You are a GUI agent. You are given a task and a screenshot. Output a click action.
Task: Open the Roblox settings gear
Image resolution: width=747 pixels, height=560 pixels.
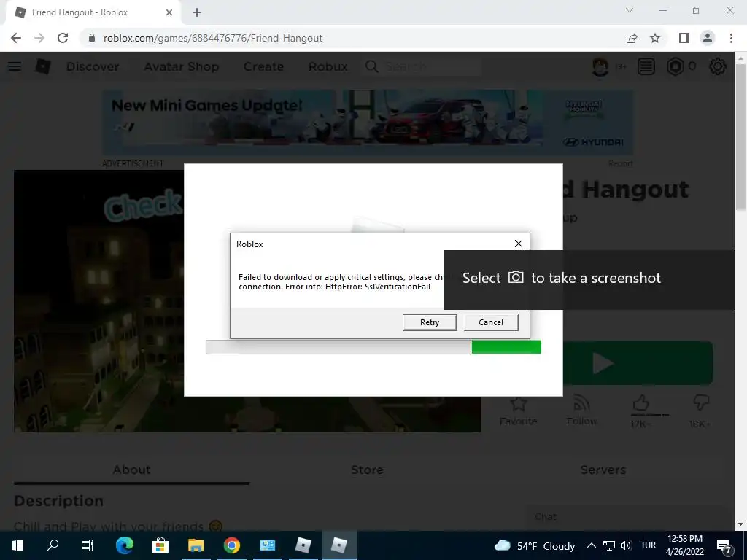[x=718, y=66]
